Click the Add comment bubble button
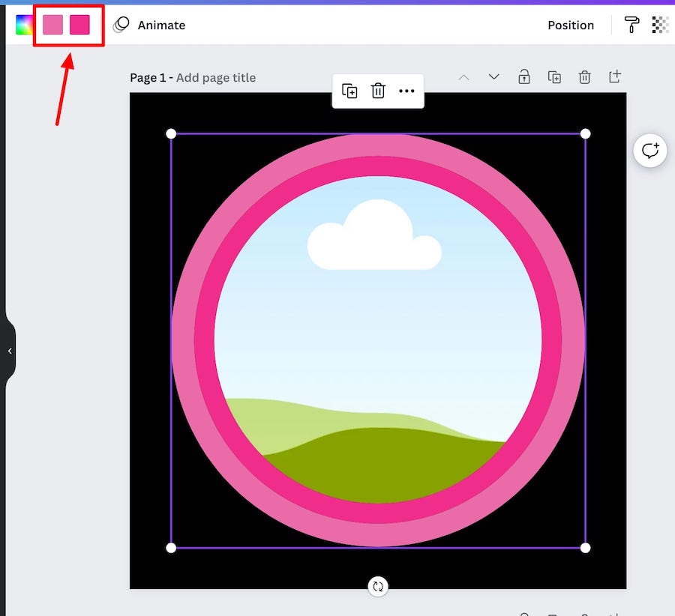The width and height of the screenshot is (675, 616). 650,151
